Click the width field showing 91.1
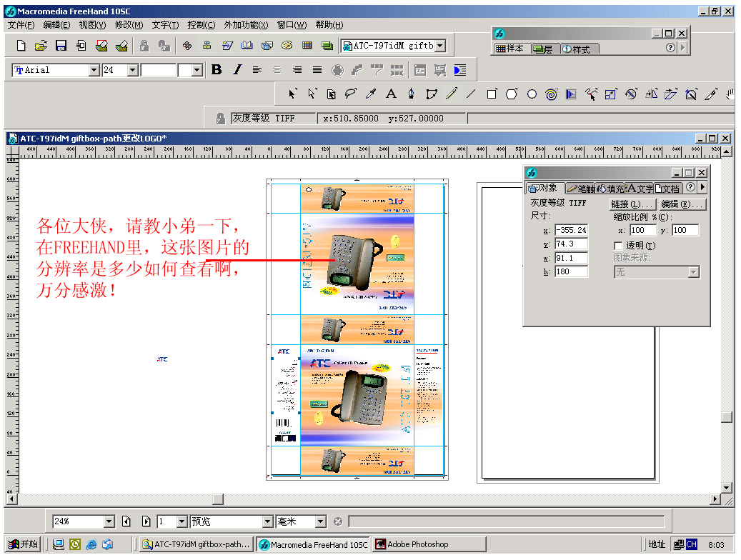The height and width of the screenshot is (560, 741). (x=572, y=258)
